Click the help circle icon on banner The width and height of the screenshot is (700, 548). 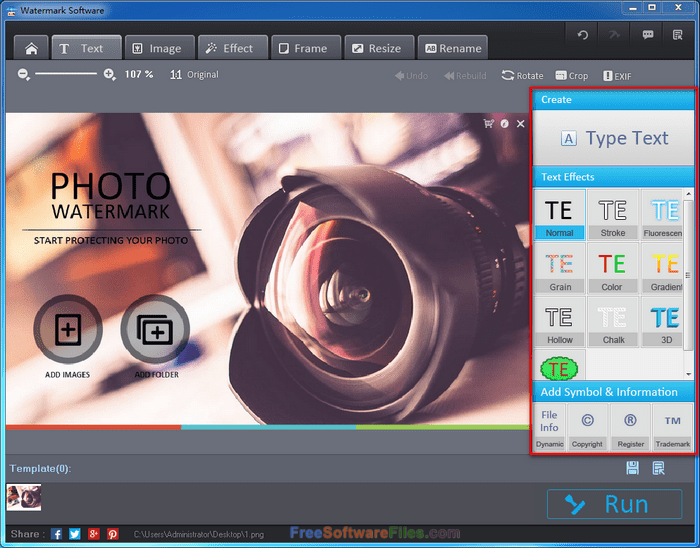tap(504, 124)
